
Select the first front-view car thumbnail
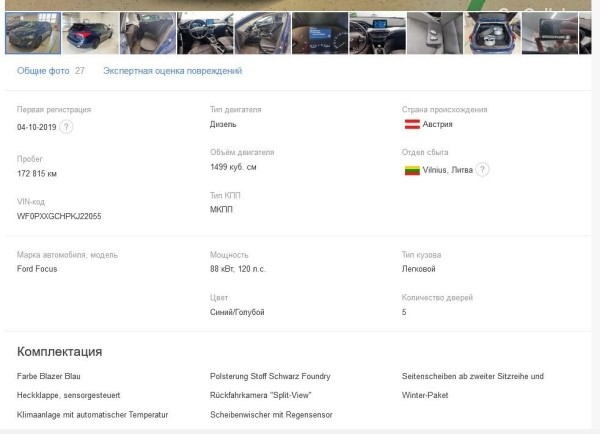pos(32,32)
